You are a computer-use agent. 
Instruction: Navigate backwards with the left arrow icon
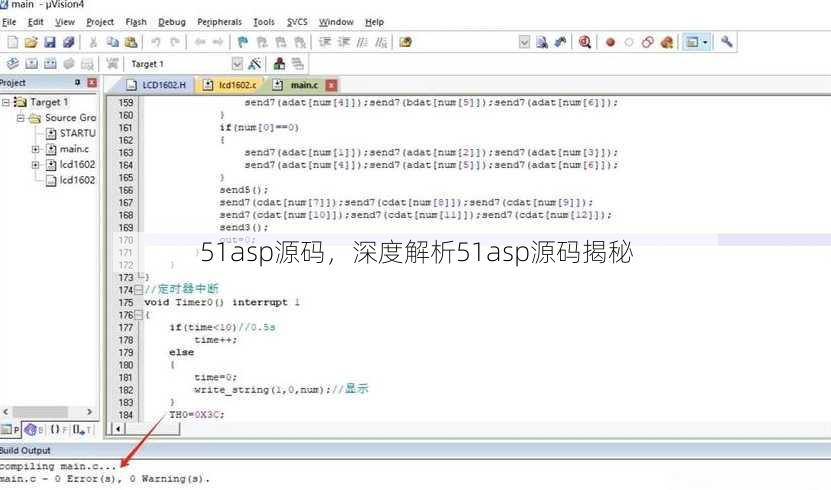point(200,42)
